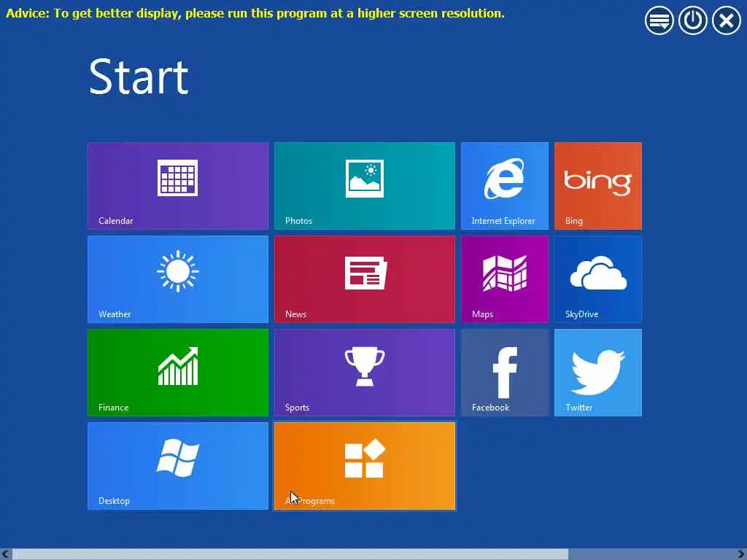
Task: Launch the Internet Explorer tile
Action: tap(505, 186)
